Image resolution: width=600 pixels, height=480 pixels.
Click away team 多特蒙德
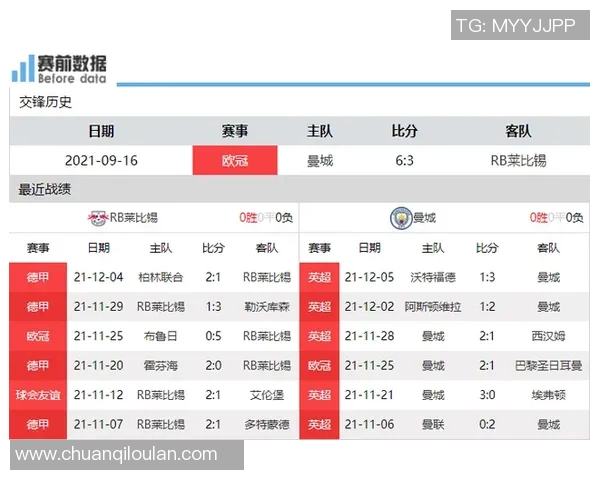[x=267, y=424]
